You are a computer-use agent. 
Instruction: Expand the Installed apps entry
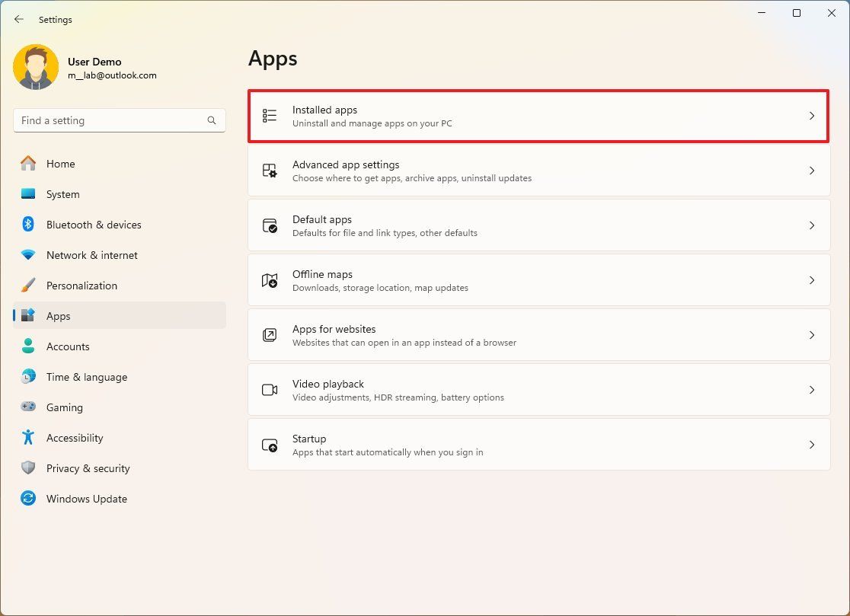tap(812, 116)
